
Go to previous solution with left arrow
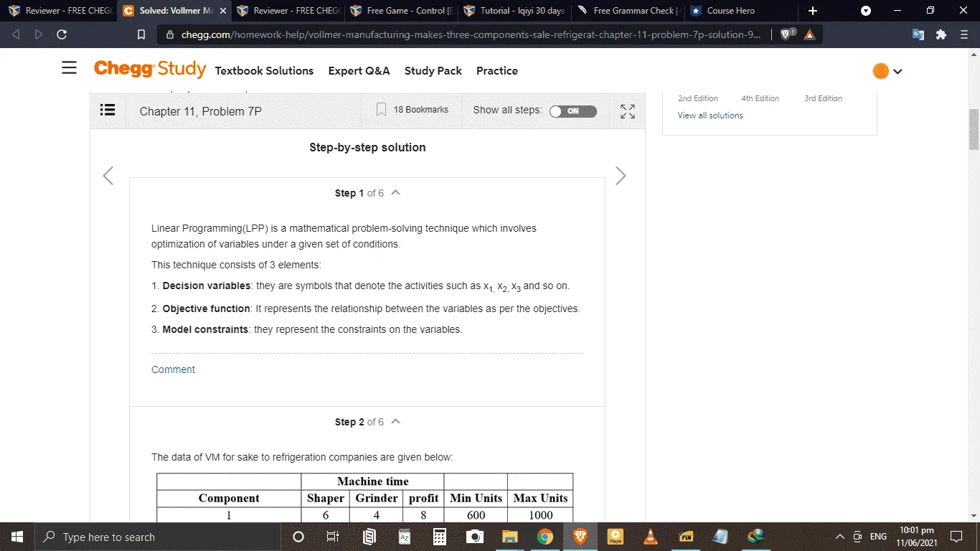click(108, 176)
